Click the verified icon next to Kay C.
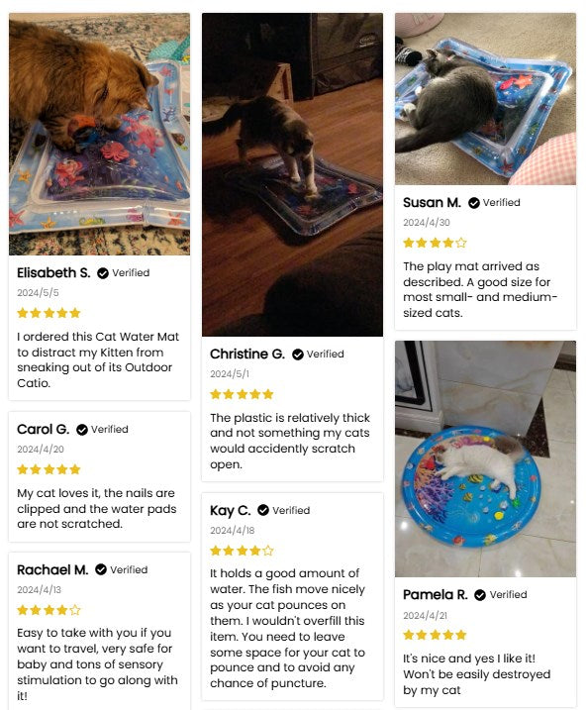This screenshot has width=588, height=710. tap(263, 510)
